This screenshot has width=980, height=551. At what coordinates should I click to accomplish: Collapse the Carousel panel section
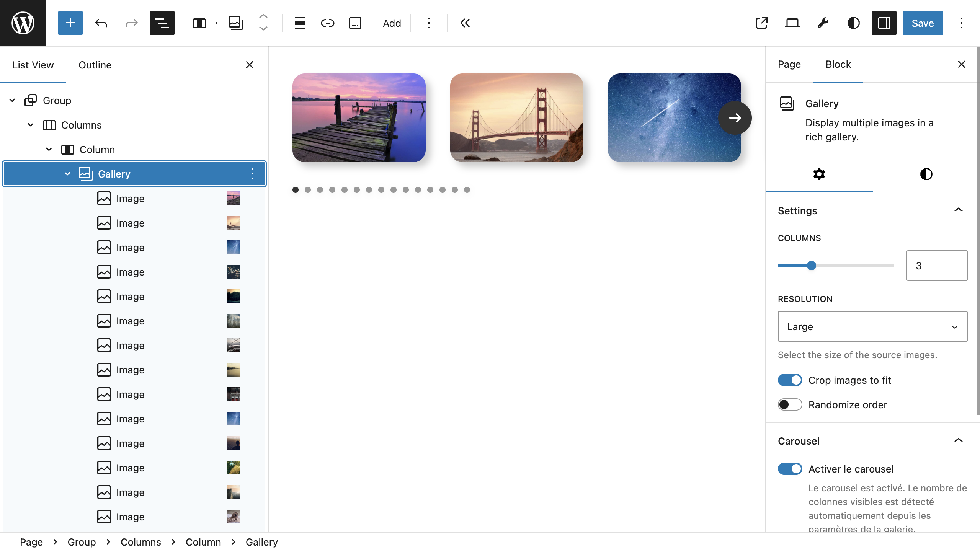[958, 440]
